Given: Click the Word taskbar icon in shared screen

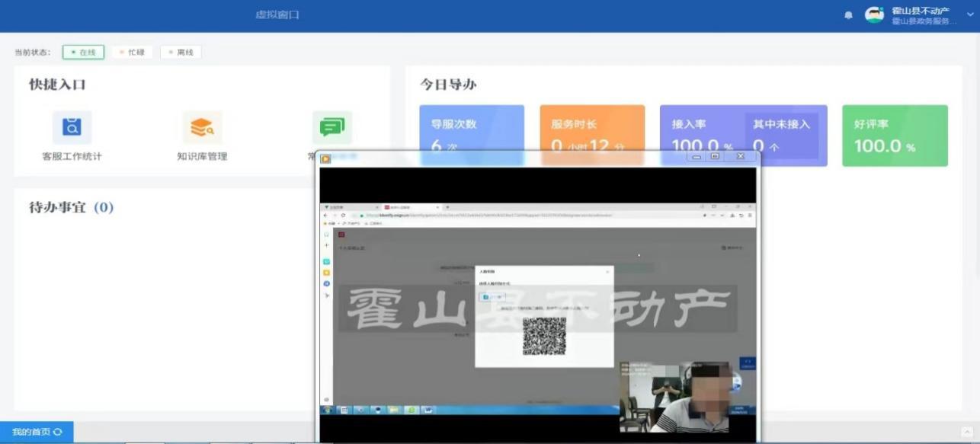Looking at the screenshot, I should pos(428,410).
